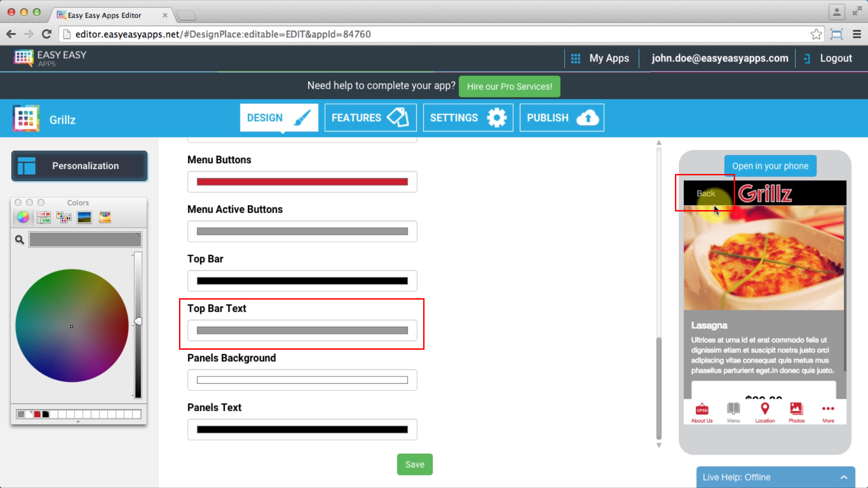Navigate to SETTINGS panel
This screenshot has height=488, width=868.
coord(468,117)
